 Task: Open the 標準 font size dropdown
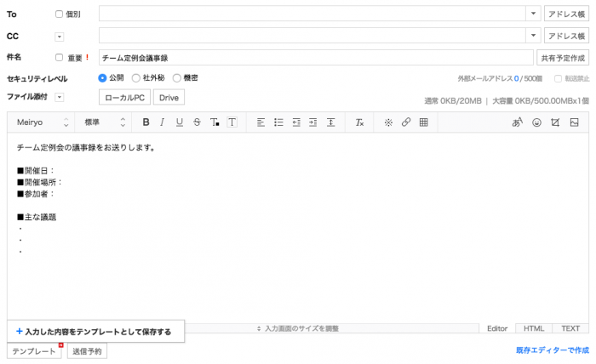coord(104,122)
